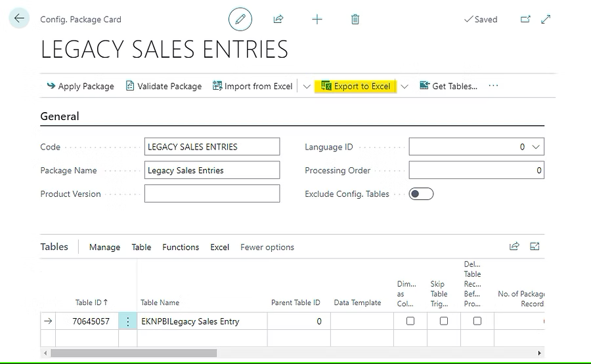Viewport: 591px width, 364px height.
Task: Click the Tables section title
Action: [x=55, y=247]
